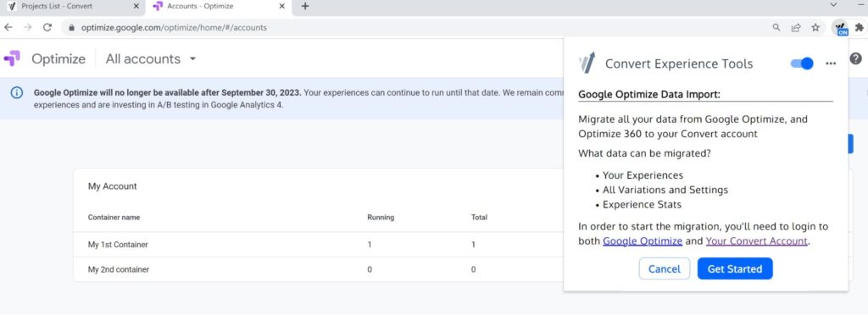Close the Accounts - Optimize tab
This screenshot has height=315, width=868.
tap(281, 7)
